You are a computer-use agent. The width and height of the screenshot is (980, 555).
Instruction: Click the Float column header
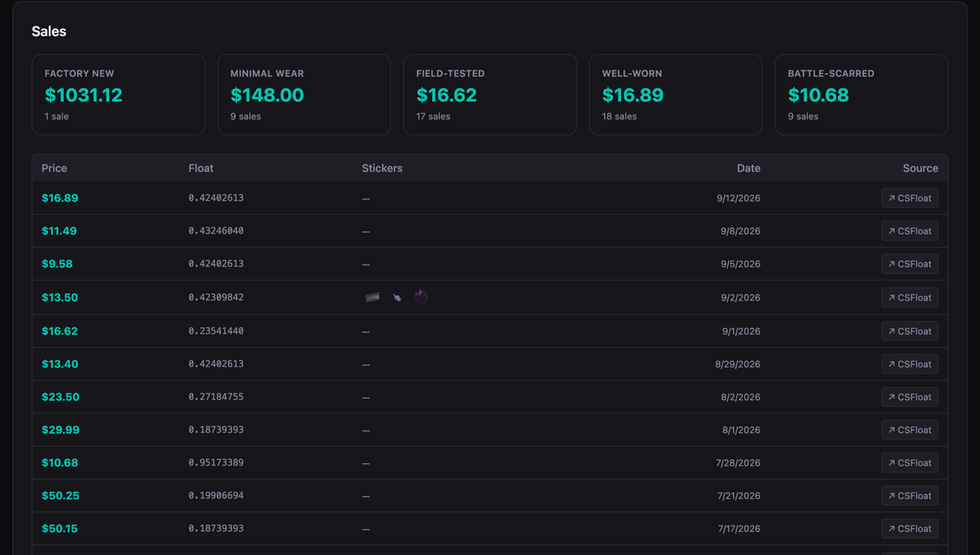click(201, 168)
